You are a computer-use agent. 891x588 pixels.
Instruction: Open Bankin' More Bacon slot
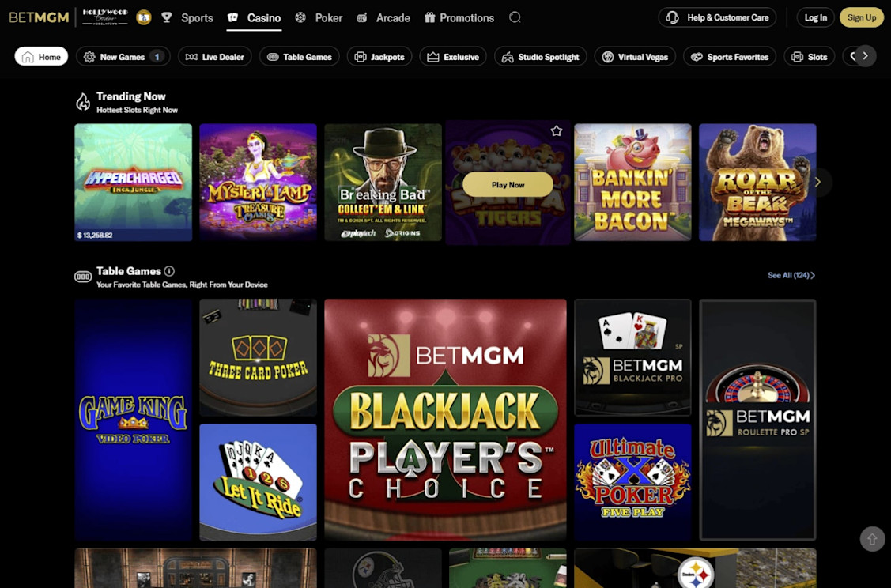tap(632, 183)
